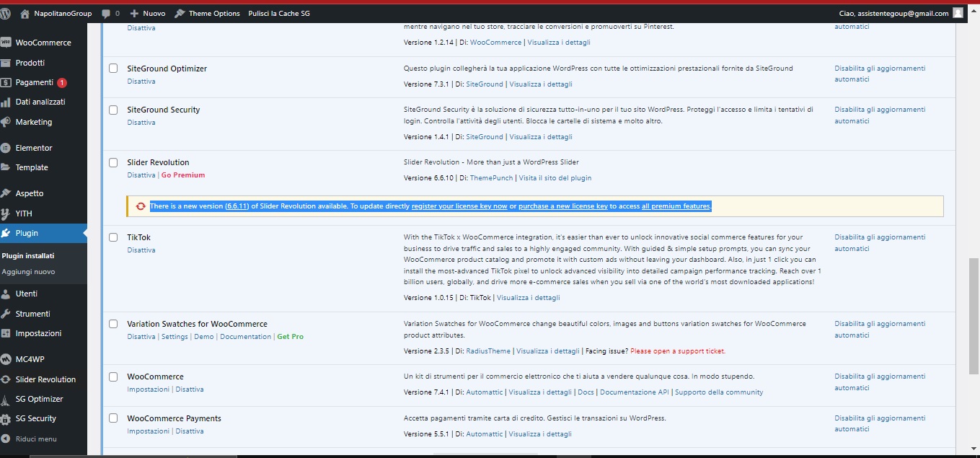Screen dimensions: 980x458
Task: Click the Aspetto paintbrush icon
Action: point(6,193)
